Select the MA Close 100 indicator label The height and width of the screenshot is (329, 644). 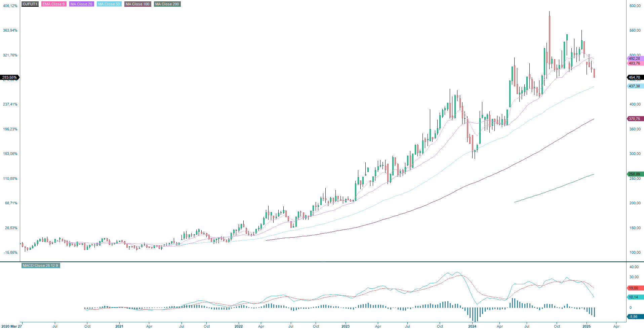click(x=137, y=4)
